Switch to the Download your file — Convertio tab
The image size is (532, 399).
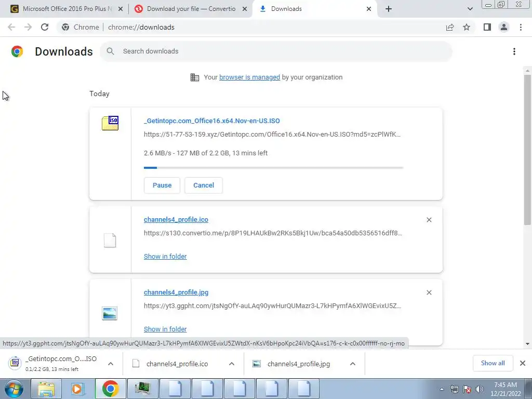[x=191, y=9]
